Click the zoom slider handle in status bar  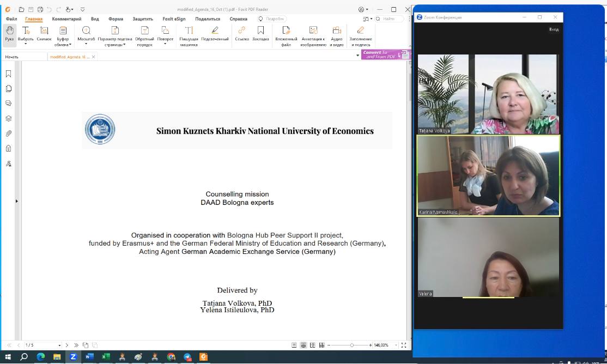coord(351,345)
